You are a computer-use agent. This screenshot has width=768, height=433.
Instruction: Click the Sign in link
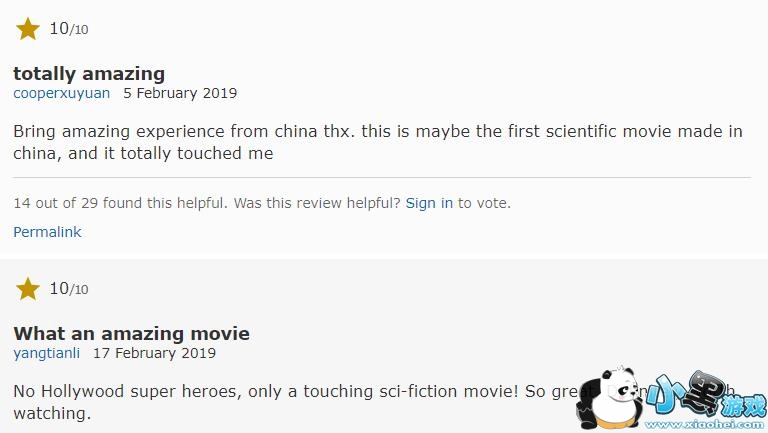click(x=429, y=203)
